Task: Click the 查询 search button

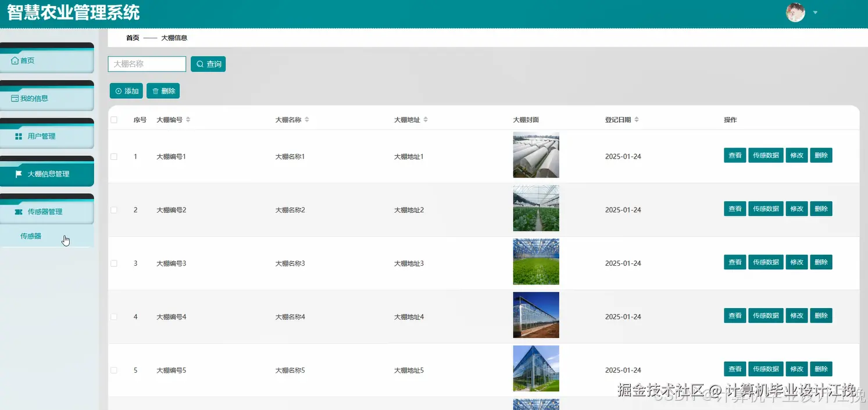Action: click(208, 64)
